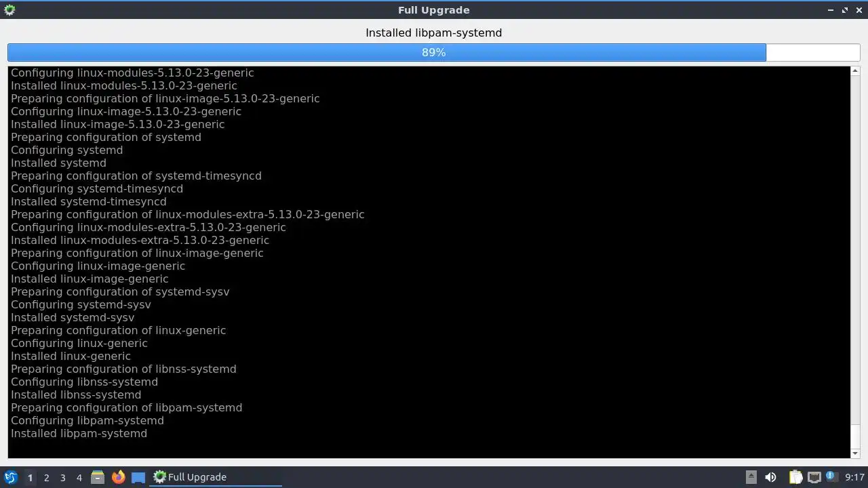Image resolution: width=868 pixels, height=488 pixels.
Task: Select the Full Upgrade taskbar entry
Action: coord(216,477)
